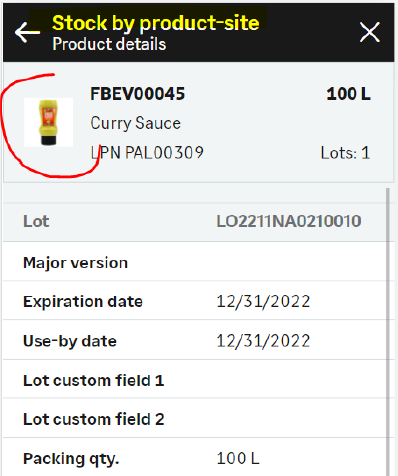398x476 pixels.
Task: Click the LPN PAL00309 label
Action: (147, 153)
